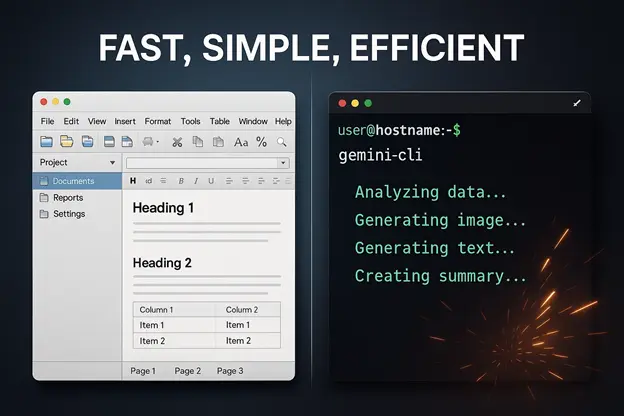The image size is (624, 416).
Task: Click the 'Column 2' table header
Action: [x=242, y=309]
